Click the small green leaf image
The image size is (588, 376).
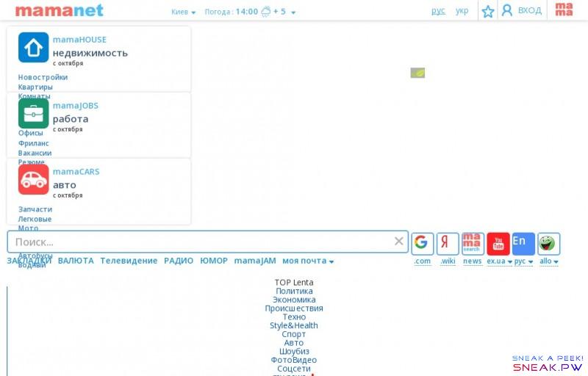[x=417, y=73]
